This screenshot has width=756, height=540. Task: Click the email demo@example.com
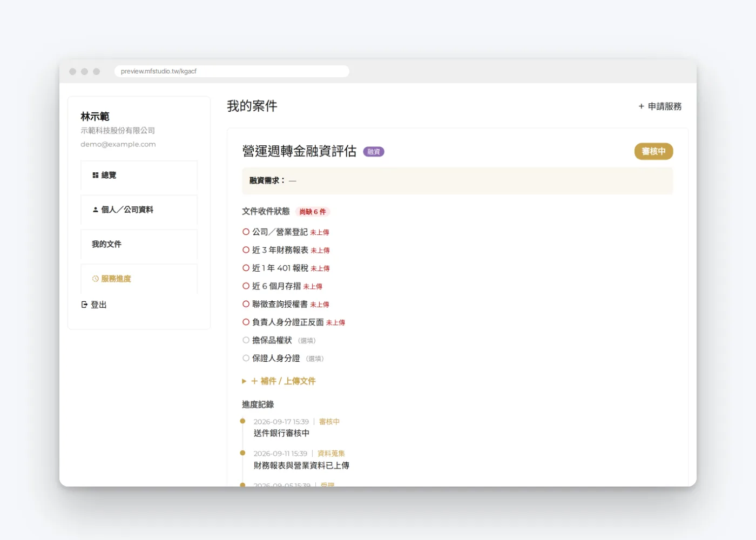tap(118, 144)
